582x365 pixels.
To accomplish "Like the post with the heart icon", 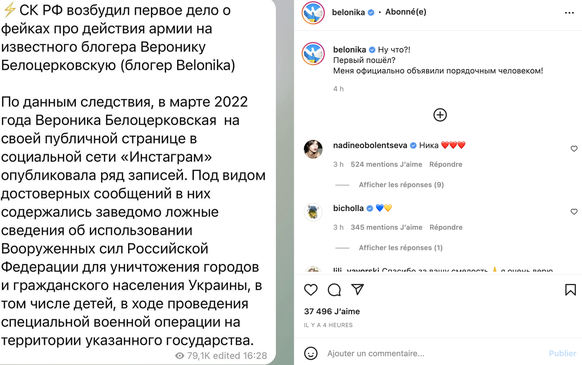I will point(311,290).
